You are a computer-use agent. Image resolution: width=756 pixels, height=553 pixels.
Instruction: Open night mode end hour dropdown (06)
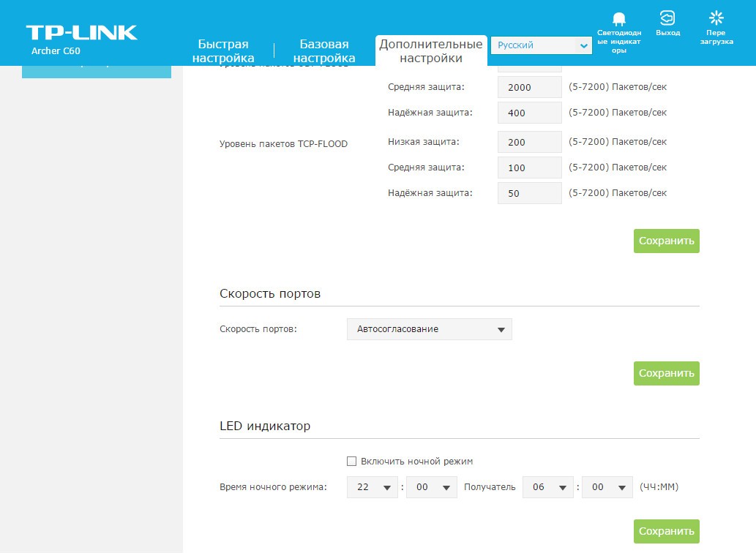[x=548, y=487]
